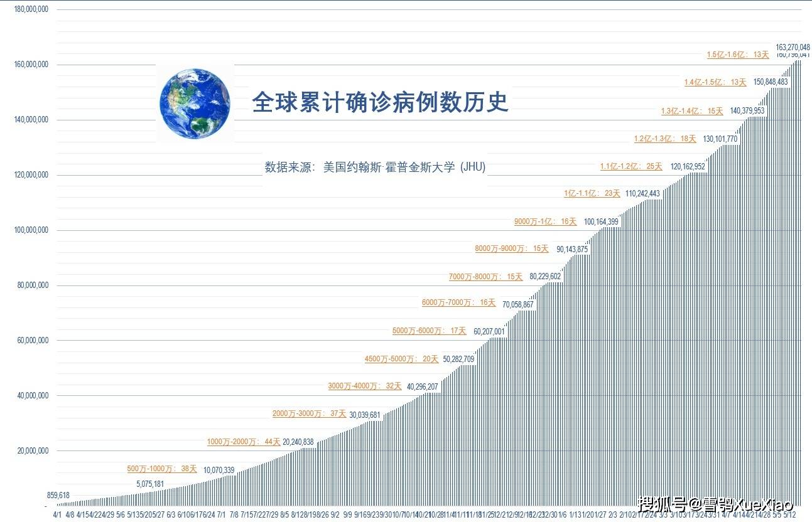Click the annotation 3000万-4000万: 32天

point(365,386)
